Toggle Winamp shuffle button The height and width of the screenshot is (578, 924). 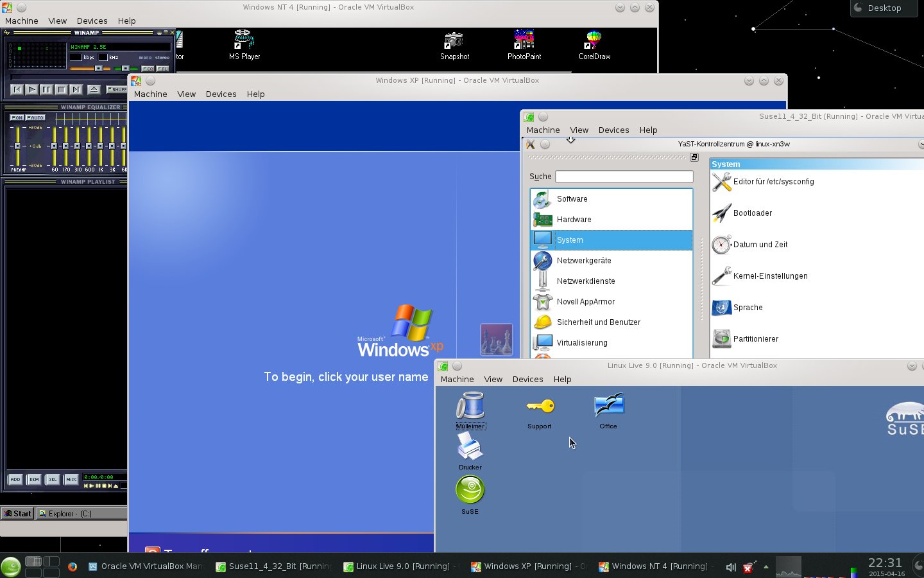117,89
